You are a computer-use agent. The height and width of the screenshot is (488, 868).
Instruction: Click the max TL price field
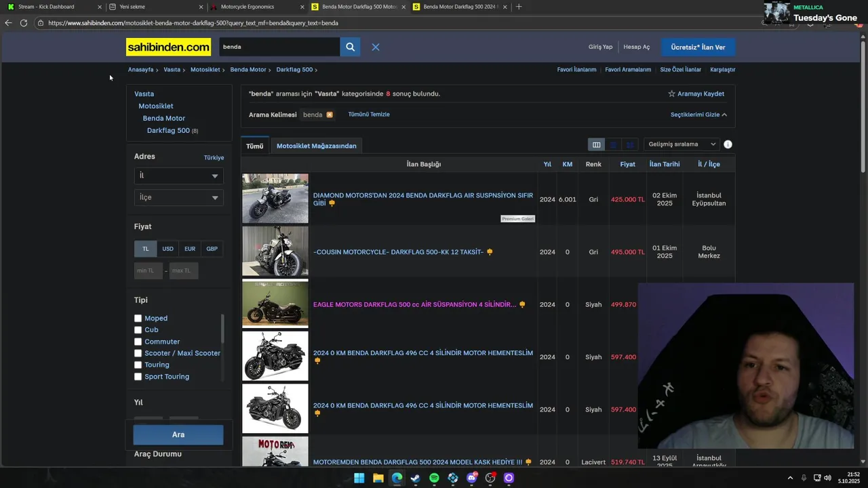[184, 270]
